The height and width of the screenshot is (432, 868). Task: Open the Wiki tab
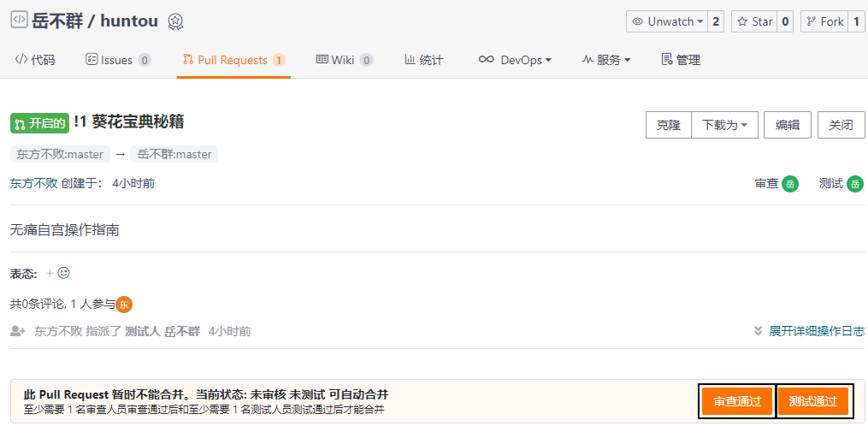(x=344, y=60)
